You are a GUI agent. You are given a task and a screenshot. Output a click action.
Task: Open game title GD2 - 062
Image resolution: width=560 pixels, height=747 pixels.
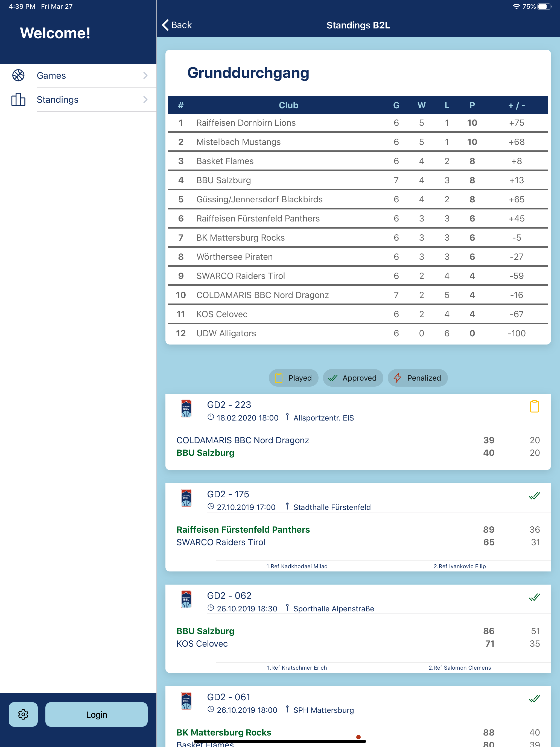[x=229, y=595]
